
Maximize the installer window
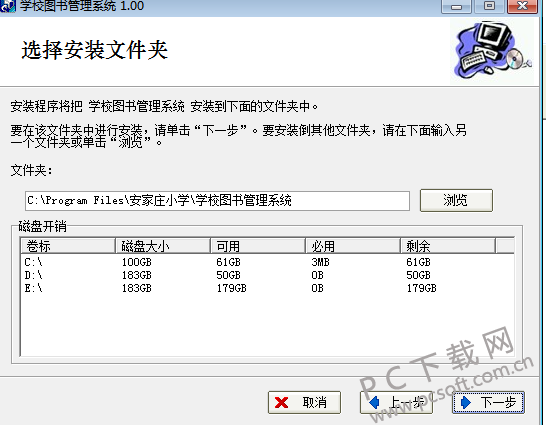click(x=489, y=6)
